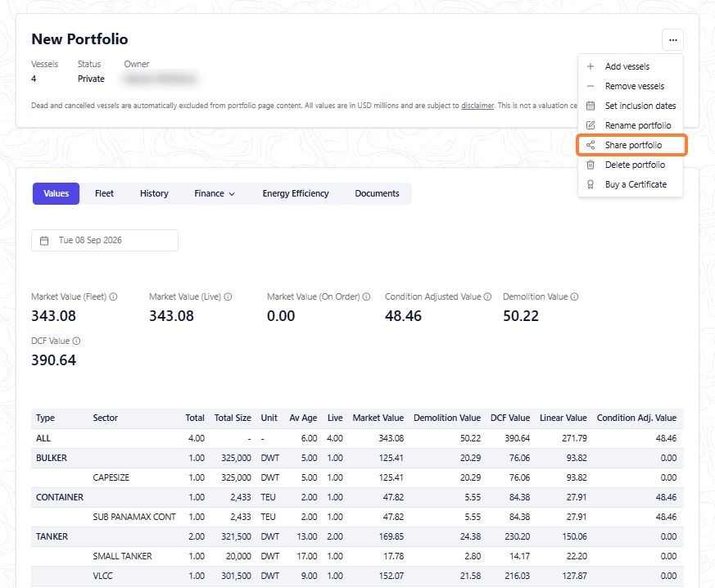The height and width of the screenshot is (588, 715).
Task: Click the Market Value column header
Action: point(378,418)
